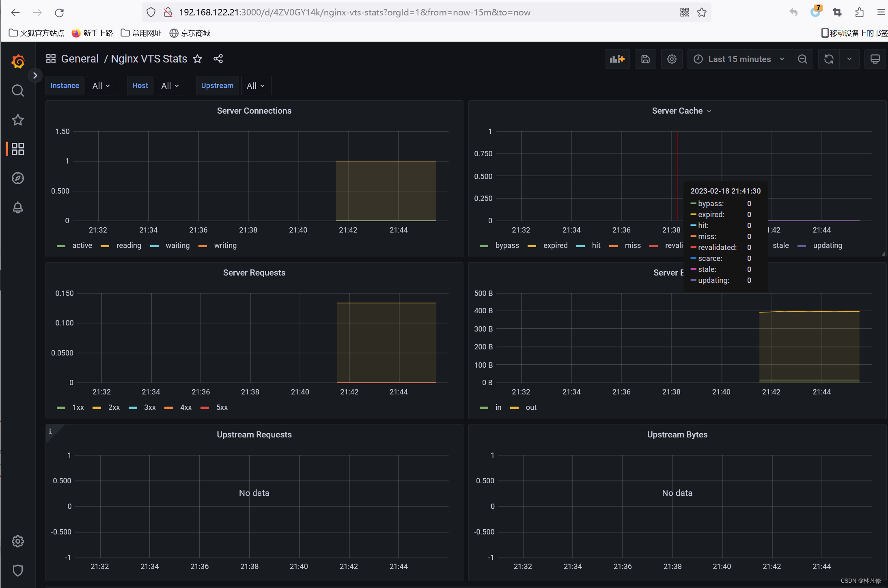Toggle the writing series in legend

pyautogui.click(x=225, y=246)
